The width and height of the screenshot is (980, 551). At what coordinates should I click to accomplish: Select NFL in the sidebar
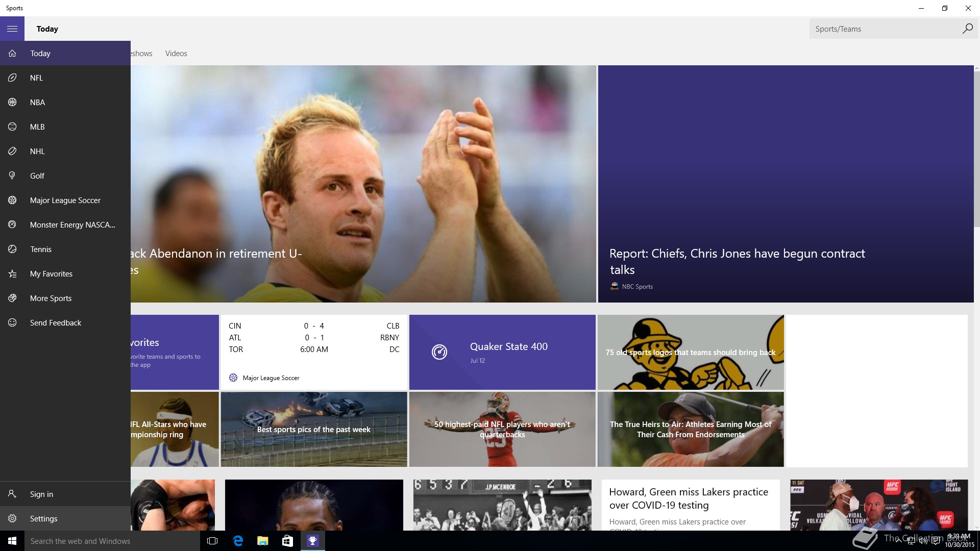point(65,78)
